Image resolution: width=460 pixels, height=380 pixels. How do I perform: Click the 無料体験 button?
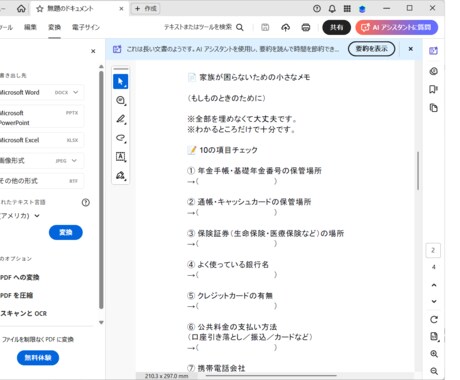[38, 358]
